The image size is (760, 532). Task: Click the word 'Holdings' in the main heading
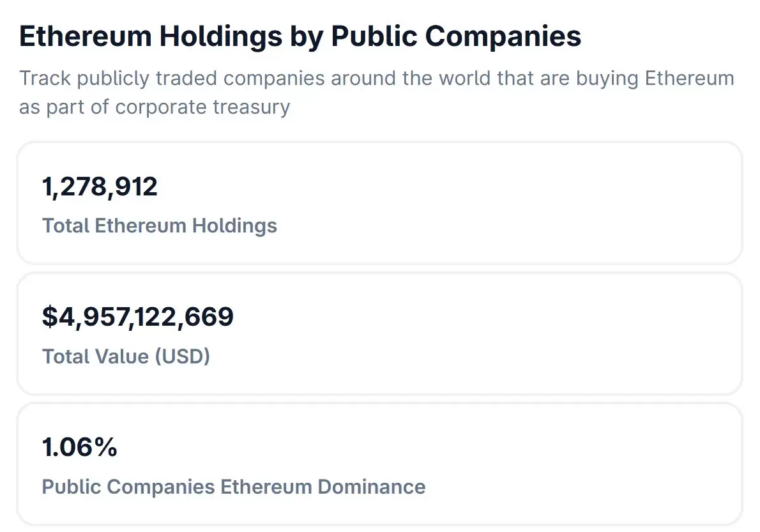220,37
